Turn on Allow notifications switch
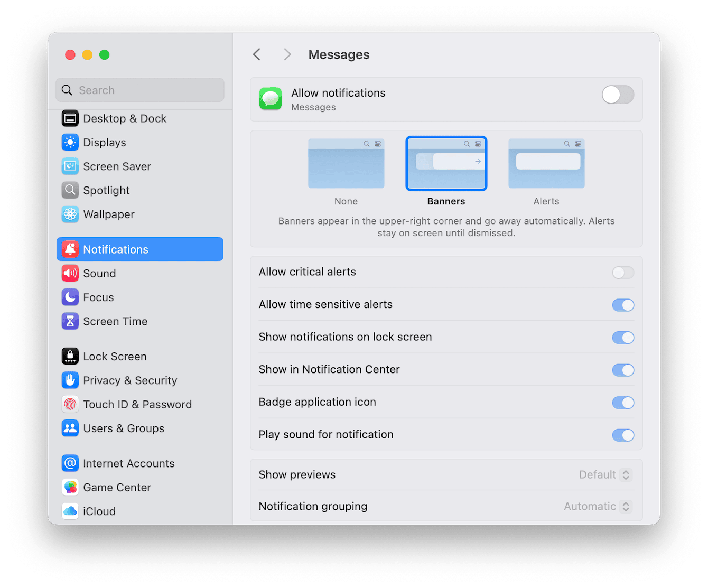The image size is (708, 588). (x=618, y=95)
